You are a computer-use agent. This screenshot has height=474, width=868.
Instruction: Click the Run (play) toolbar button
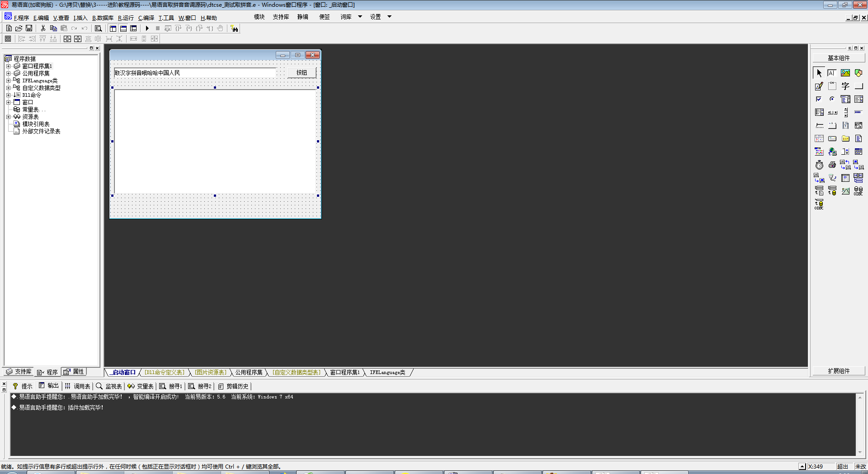click(147, 28)
